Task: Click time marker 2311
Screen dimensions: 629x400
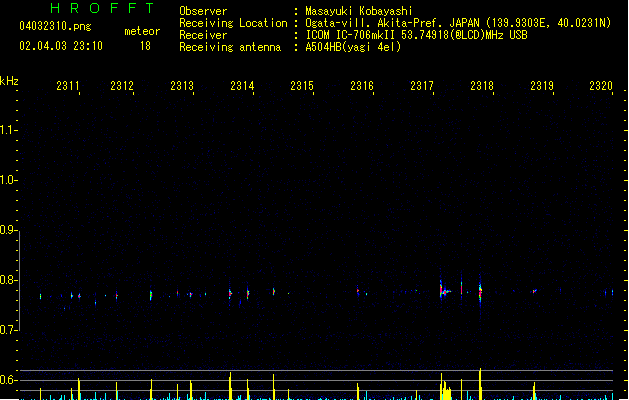Action: [68, 86]
